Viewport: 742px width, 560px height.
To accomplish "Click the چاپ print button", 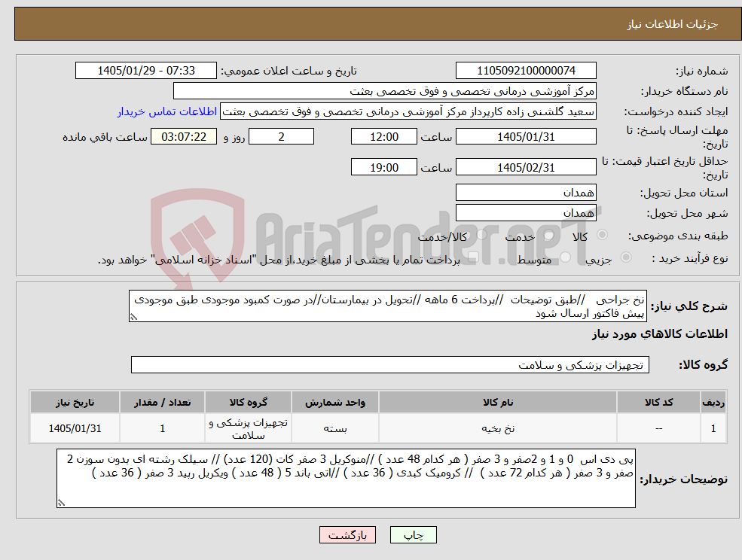I will tap(413, 535).
